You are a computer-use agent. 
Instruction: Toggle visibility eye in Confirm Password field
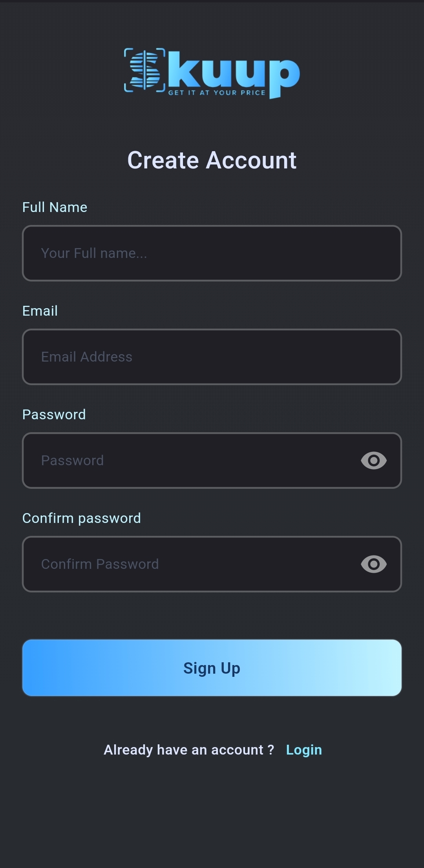(374, 564)
